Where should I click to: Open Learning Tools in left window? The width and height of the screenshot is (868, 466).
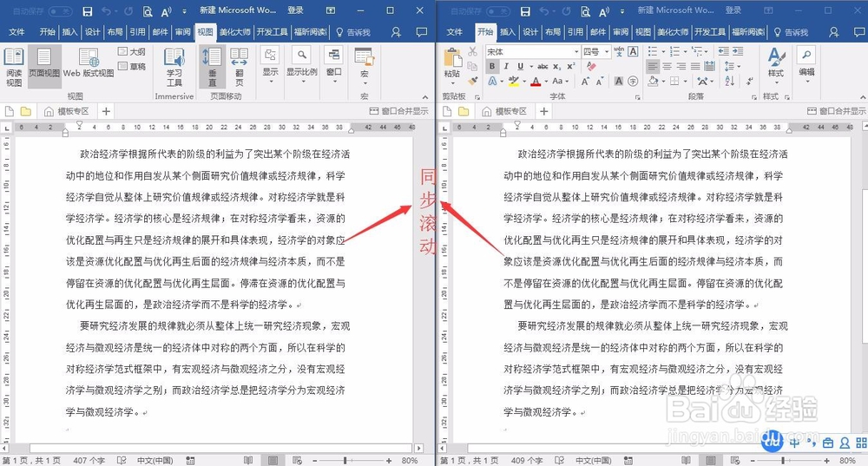[174, 67]
